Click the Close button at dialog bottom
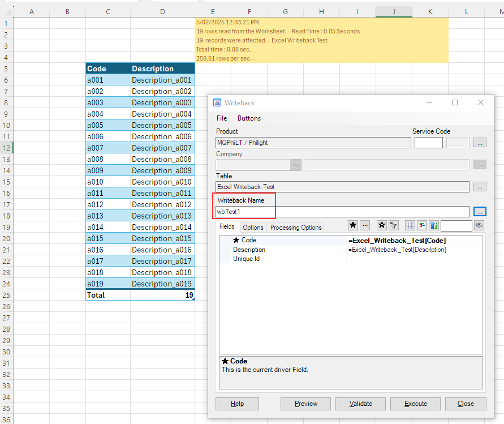 pyautogui.click(x=466, y=404)
